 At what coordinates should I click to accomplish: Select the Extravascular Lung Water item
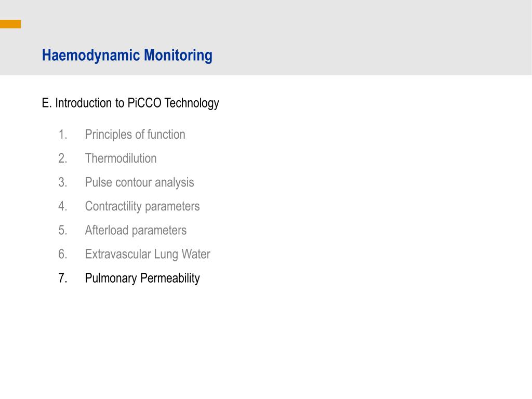(148, 255)
